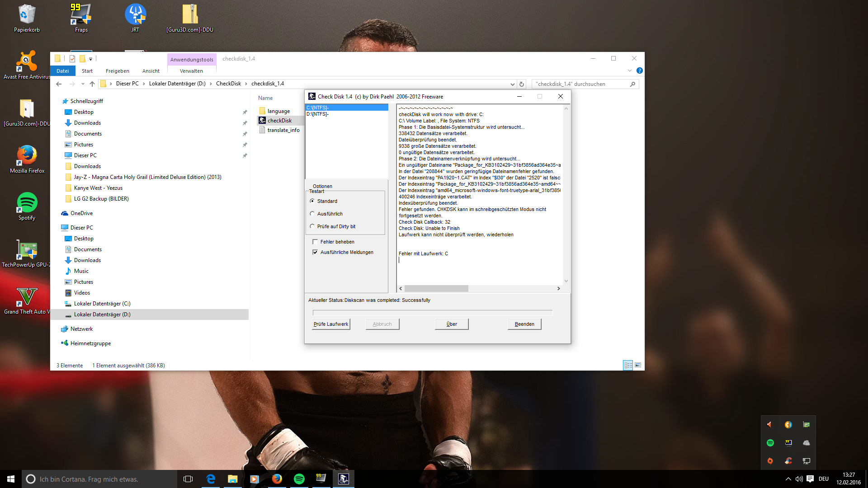The height and width of the screenshot is (488, 868).
Task: Open Microsoft Edge from the taskbar
Action: (x=211, y=479)
